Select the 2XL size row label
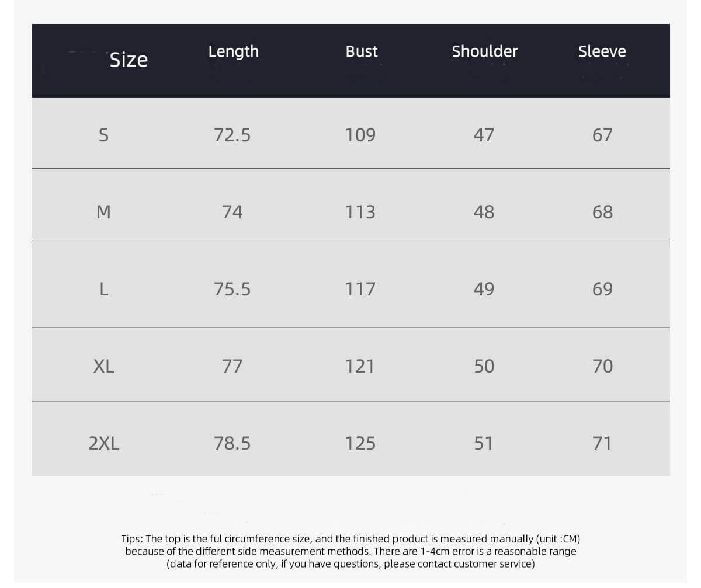The height and width of the screenshot is (588, 701). (103, 443)
